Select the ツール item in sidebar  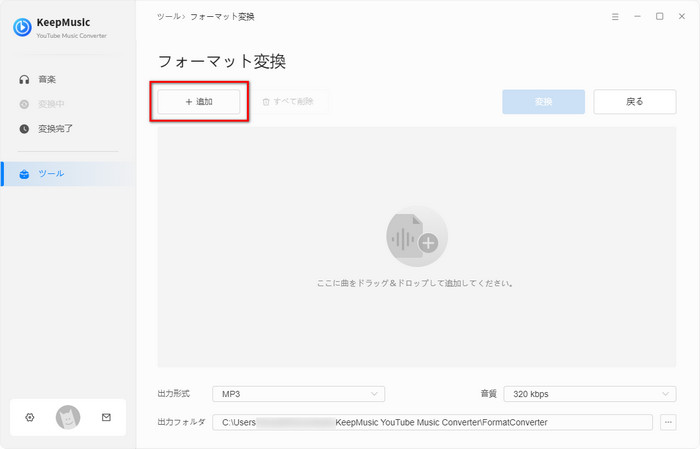coord(68,174)
